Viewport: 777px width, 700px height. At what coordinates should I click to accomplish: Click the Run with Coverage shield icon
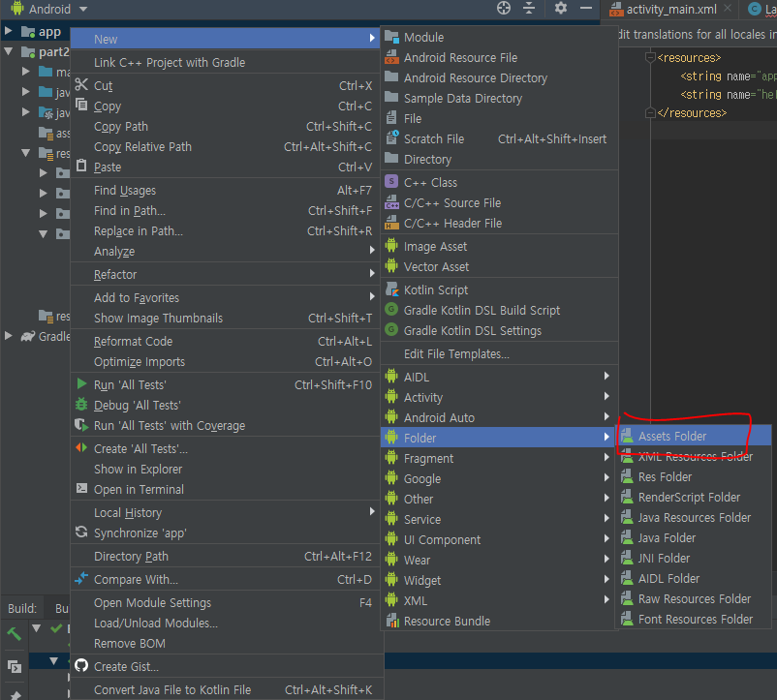coord(81,425)
